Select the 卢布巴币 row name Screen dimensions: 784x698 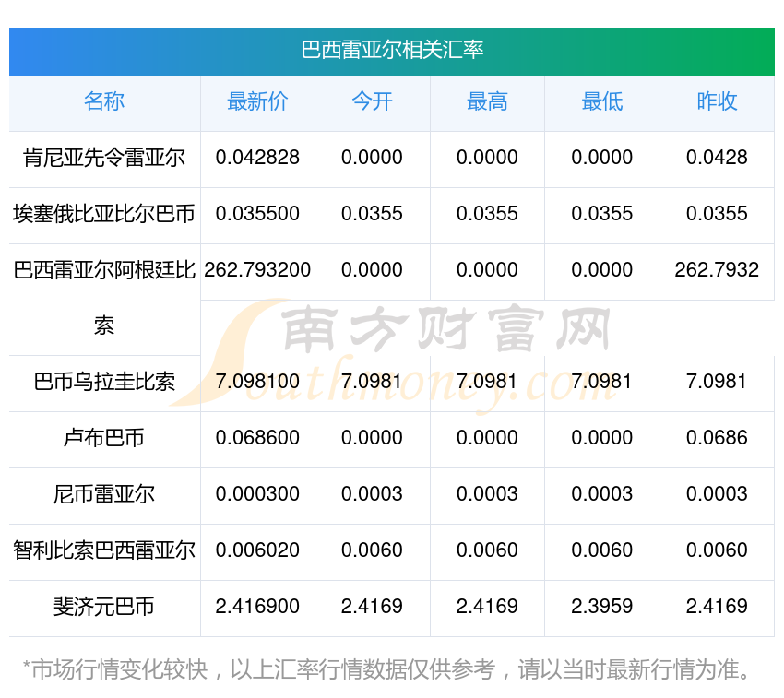[104, 438]
